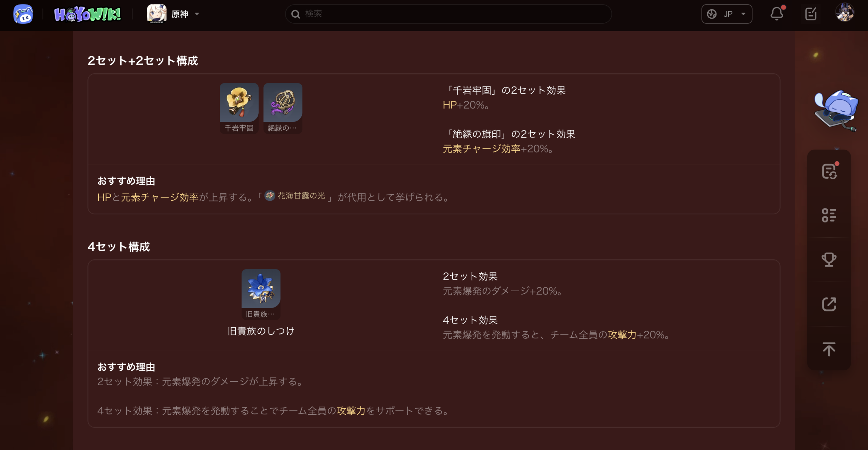Click the dropdown arrow next to JP
868x450 pixels.
pos(743,14)
